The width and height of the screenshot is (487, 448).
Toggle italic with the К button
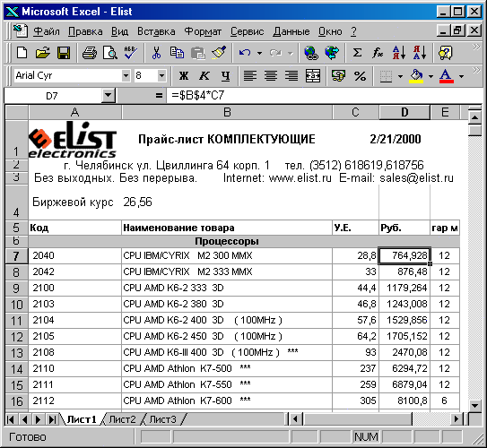pos(204,75)
